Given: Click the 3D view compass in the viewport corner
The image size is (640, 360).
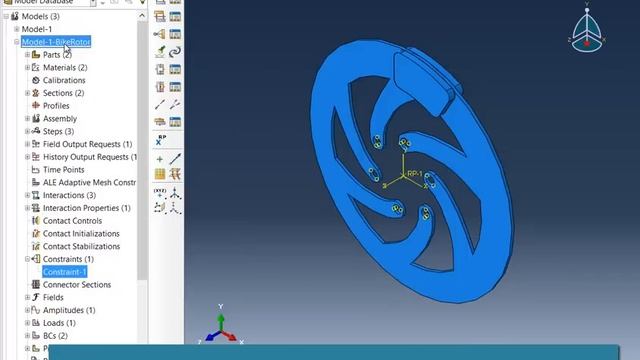Looking at the screenshot, I should [587, 28].
